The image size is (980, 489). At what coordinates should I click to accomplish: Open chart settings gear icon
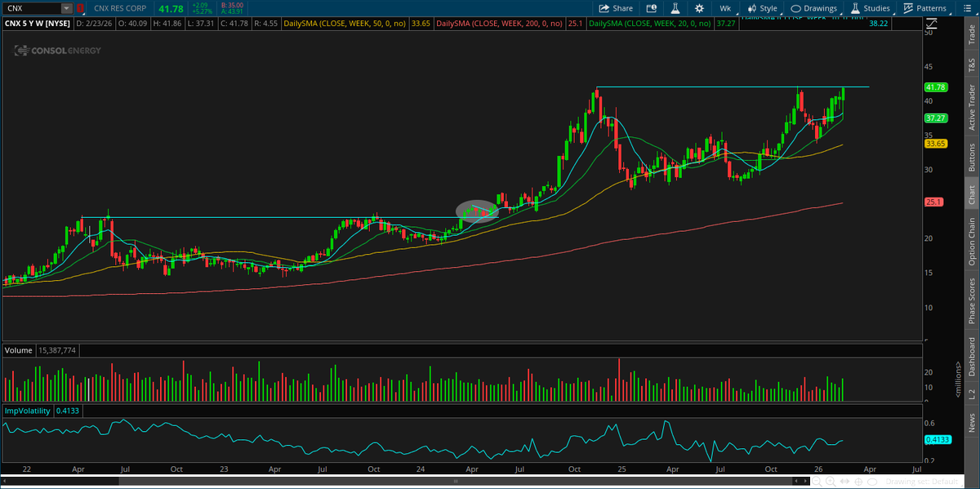pos(700,8)
